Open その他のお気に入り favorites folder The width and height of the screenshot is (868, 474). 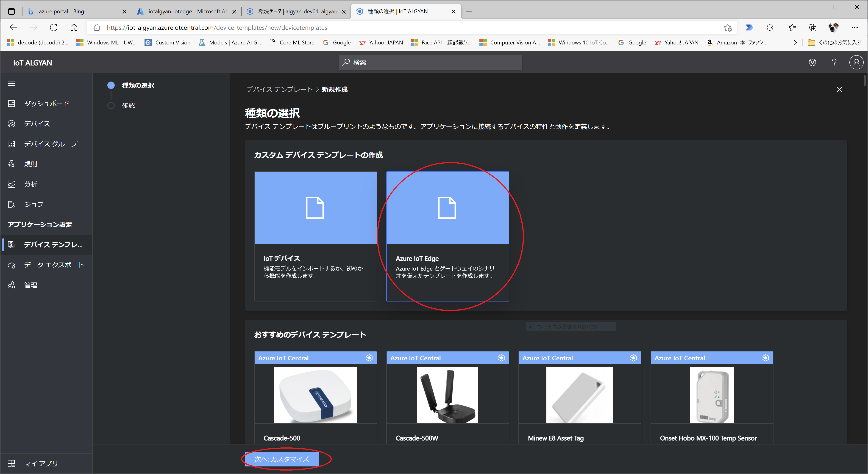[x=835, y=42]
